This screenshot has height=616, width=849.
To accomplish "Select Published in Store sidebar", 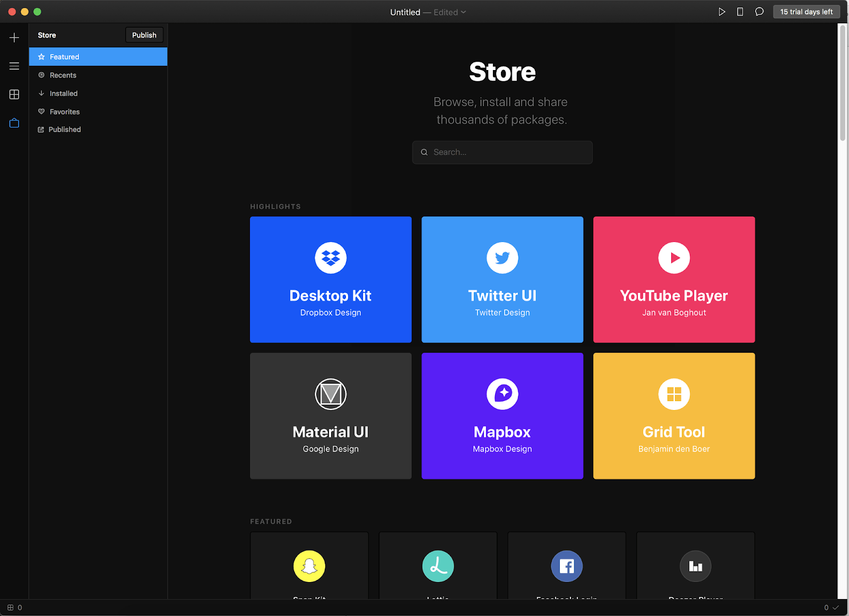I will [x=98, y=129].
